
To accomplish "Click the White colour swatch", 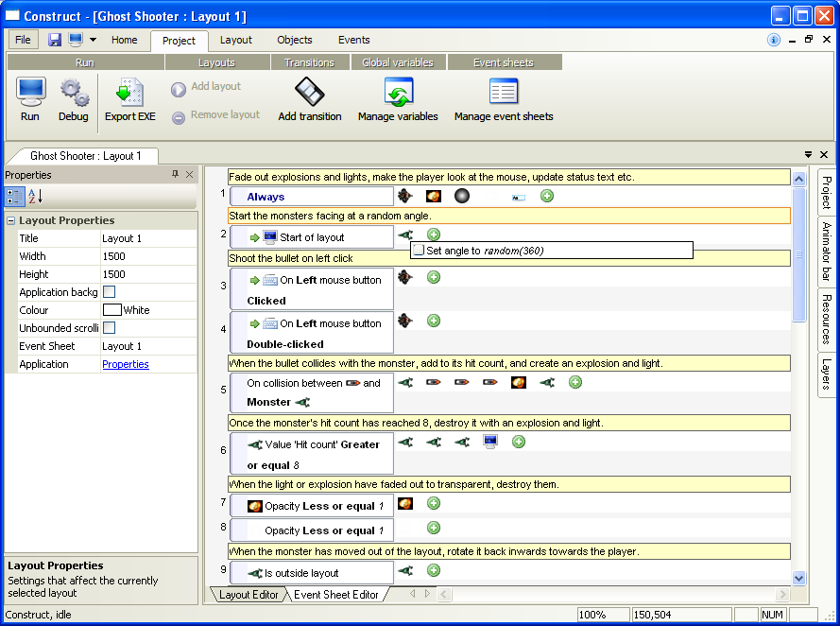I will click(x=111, y=310).
